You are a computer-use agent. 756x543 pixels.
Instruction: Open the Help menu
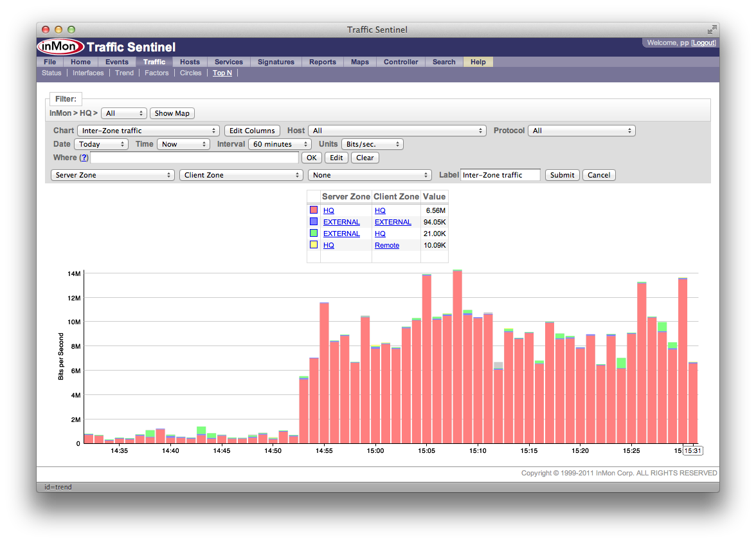478,62
